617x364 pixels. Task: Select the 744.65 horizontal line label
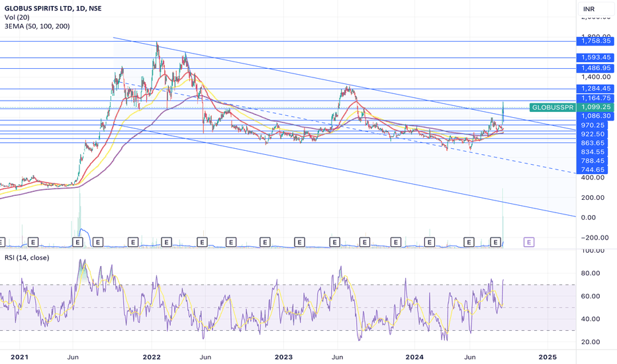click(x=593, y=170)
